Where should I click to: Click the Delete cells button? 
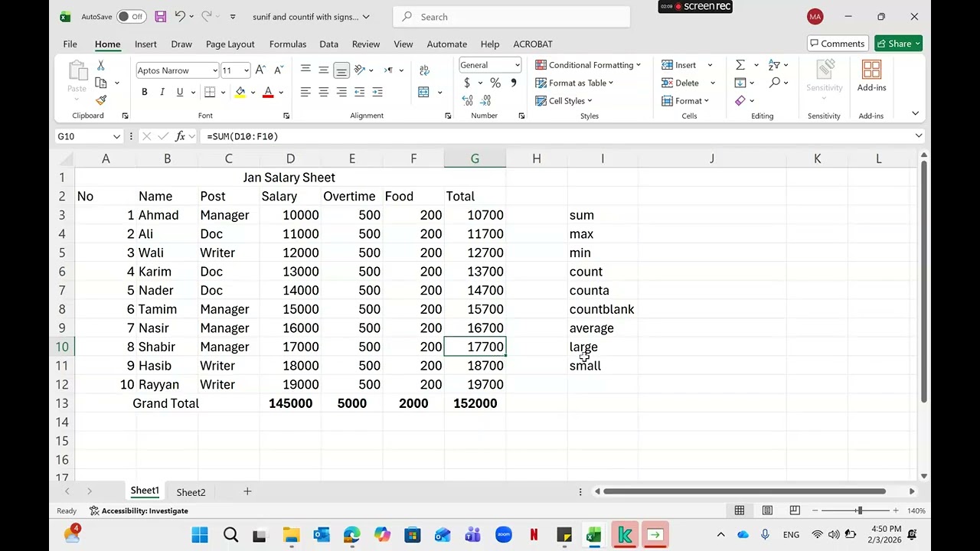point(681,83)
